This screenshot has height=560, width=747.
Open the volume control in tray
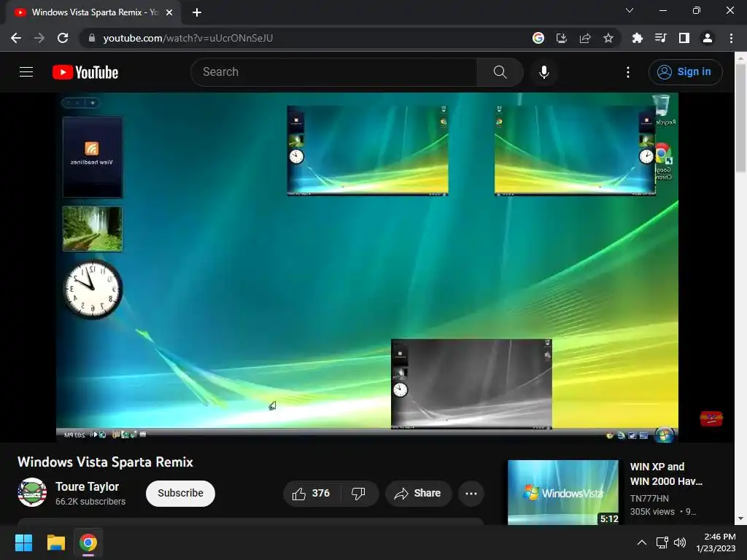[680, 542]
